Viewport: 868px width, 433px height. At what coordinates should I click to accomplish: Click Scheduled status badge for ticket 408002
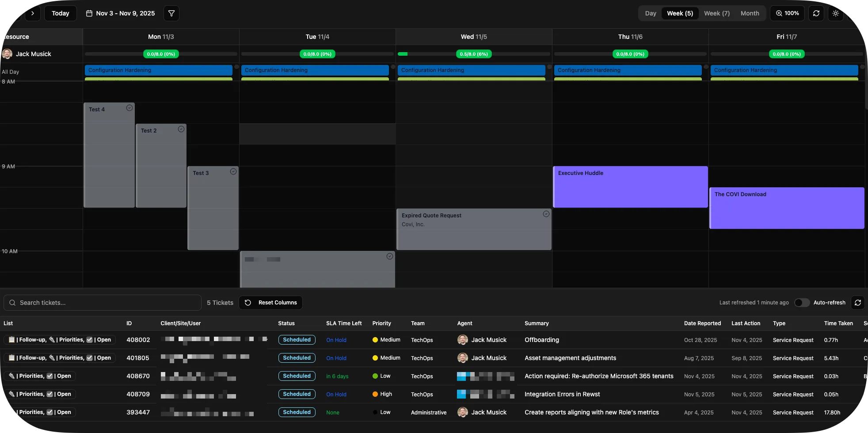click(297, 340)
